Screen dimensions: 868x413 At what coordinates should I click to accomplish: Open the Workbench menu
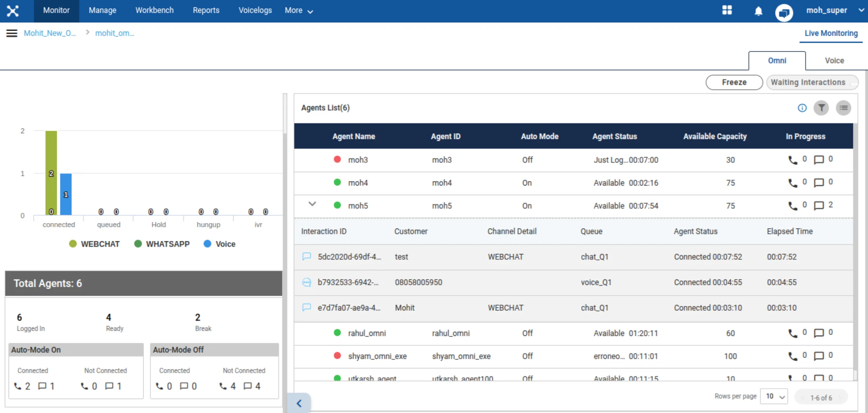pos(155,11)
